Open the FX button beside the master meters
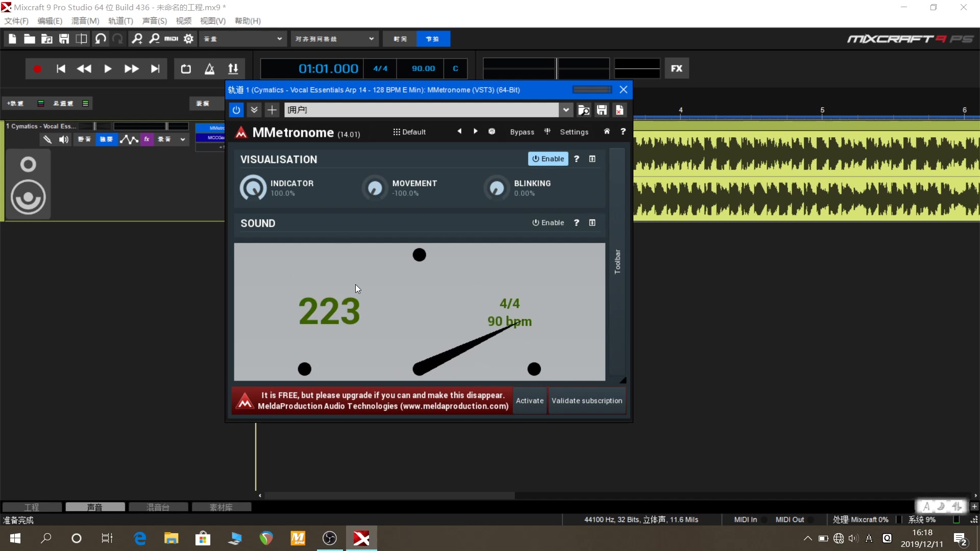Viewport: 980px width, 551px height. [676, 68]
